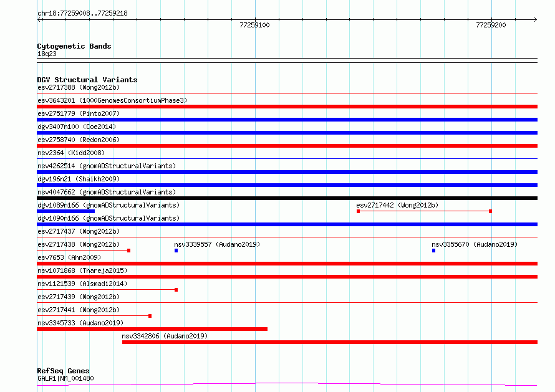
Task: Click the DGV Structural Variants track title
Action: click(87, 80)
